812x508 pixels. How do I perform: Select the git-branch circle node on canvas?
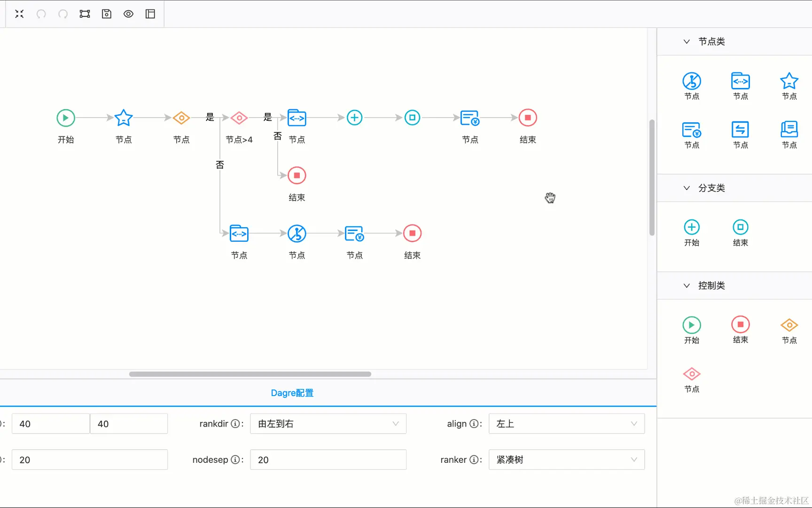(x=297, y=233)
